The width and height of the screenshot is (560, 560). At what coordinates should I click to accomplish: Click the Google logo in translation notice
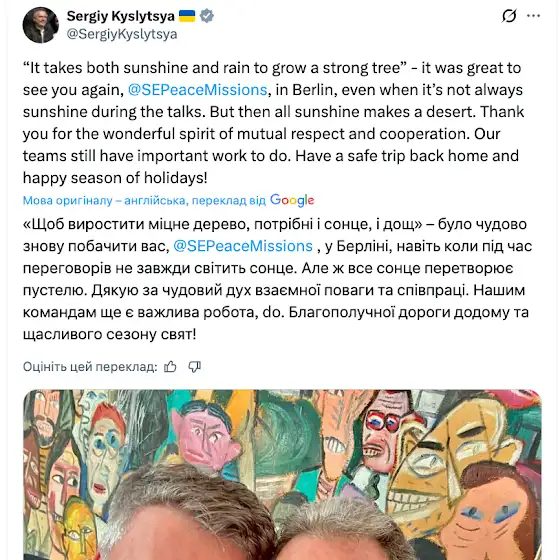click(x=292, y=200)
